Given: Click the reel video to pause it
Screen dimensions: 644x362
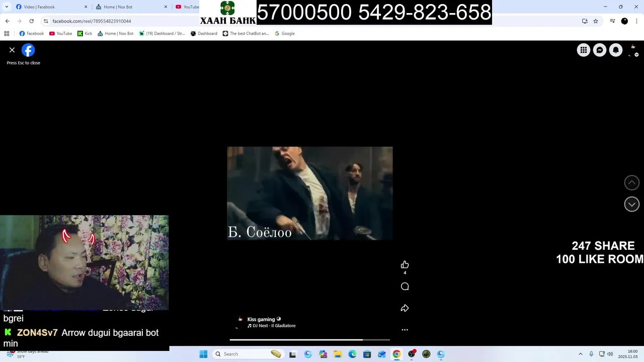Looking at the screenshot, I should (310, 193).
